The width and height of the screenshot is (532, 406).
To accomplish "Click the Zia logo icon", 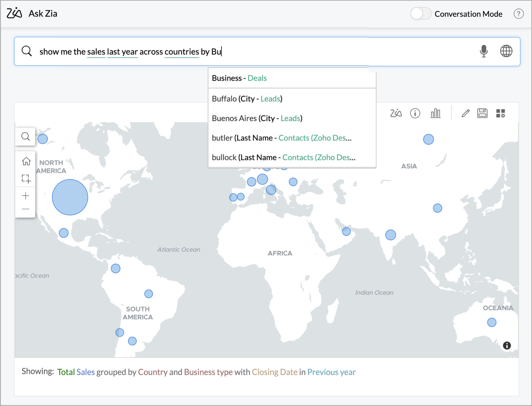I will 14,13.
